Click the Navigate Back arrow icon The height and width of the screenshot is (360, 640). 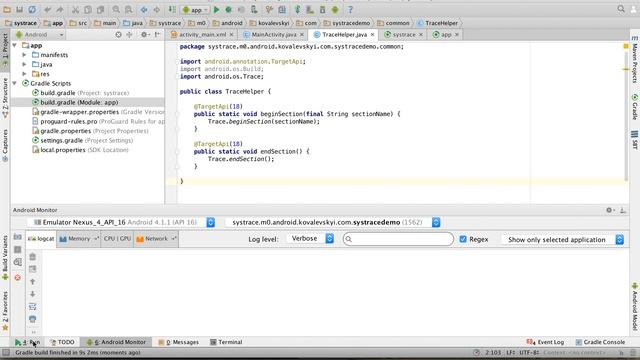click(x=144, y=9)
